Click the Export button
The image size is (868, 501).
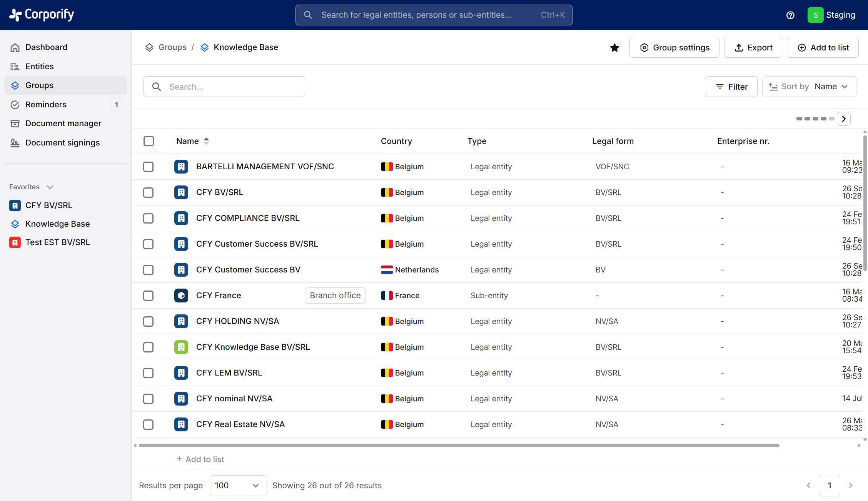coord(753,48)
